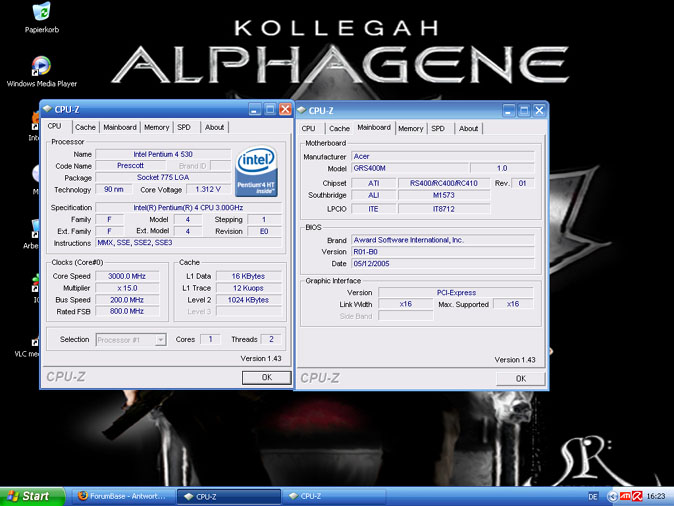Close the right CPU-Z window

(x=539, y=111)
